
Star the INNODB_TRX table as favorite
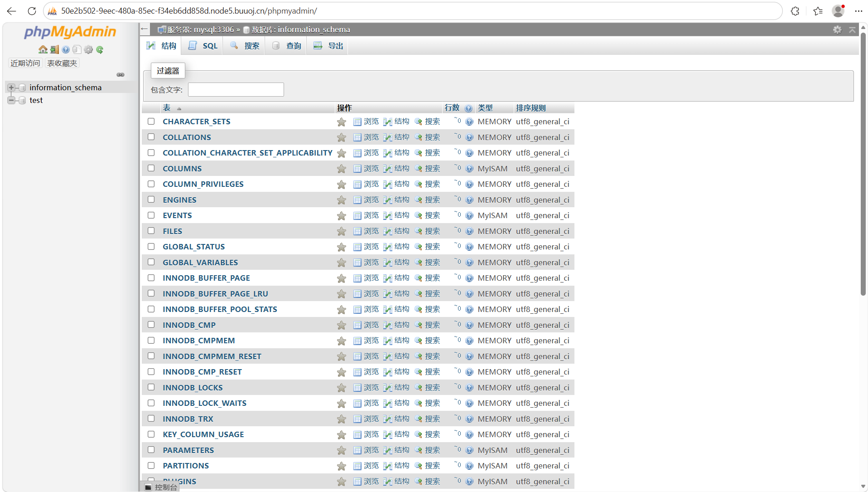[342, 419]
